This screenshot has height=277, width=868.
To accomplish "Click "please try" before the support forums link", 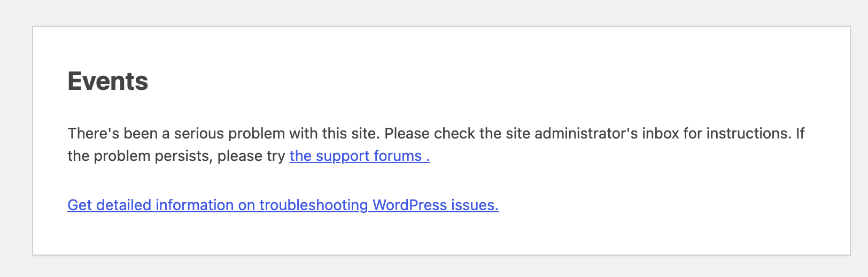I will pos(251,156).
